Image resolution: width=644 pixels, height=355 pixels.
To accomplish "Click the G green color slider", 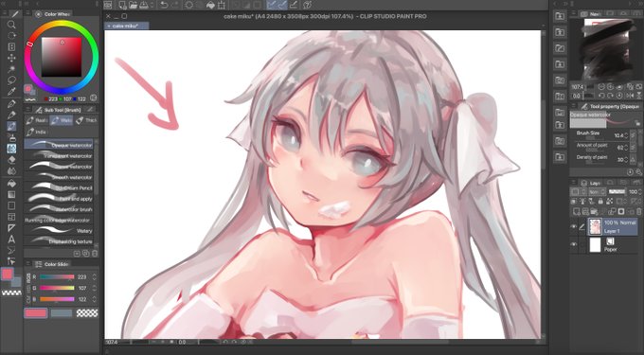I will click(x=57, y=288).
